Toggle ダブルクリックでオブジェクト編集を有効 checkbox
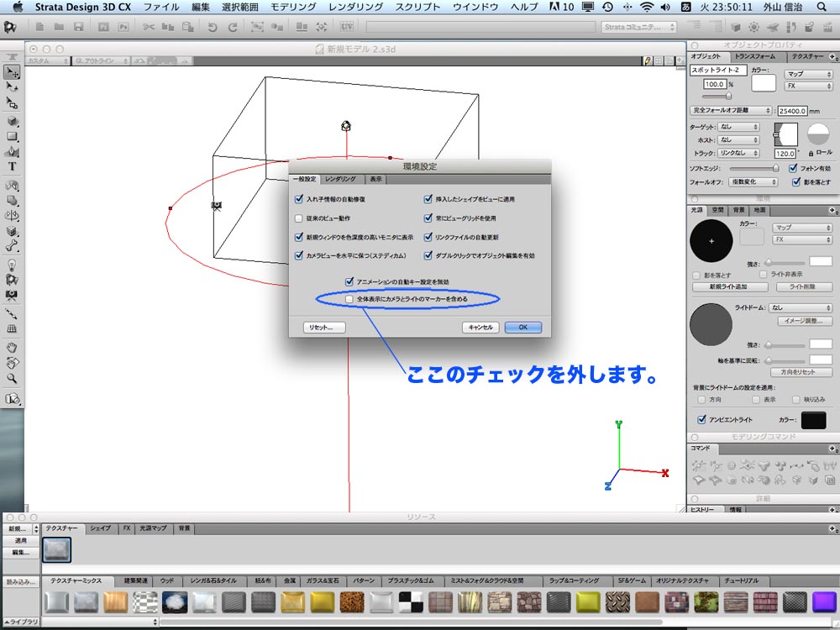The width and height of the screenshot is (840, 630). (x=428, y=255)
